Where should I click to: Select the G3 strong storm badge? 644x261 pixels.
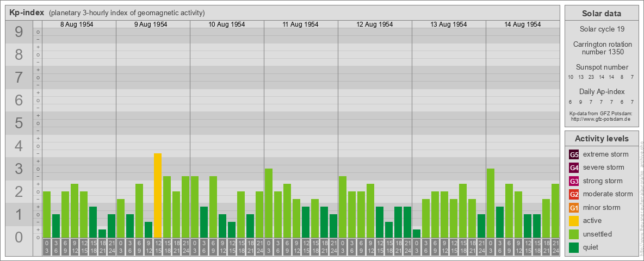574,181
